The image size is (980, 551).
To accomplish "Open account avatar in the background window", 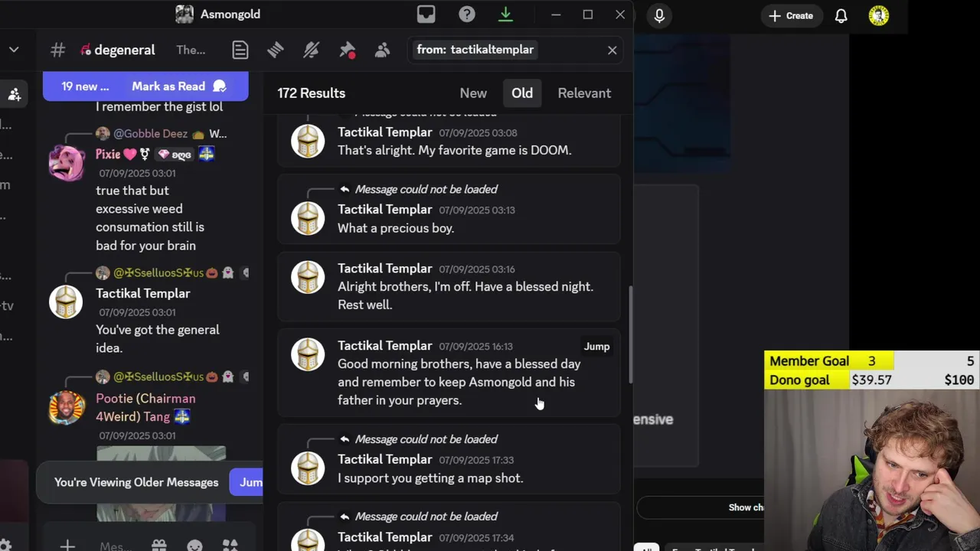I will click(x=879, y=15).
